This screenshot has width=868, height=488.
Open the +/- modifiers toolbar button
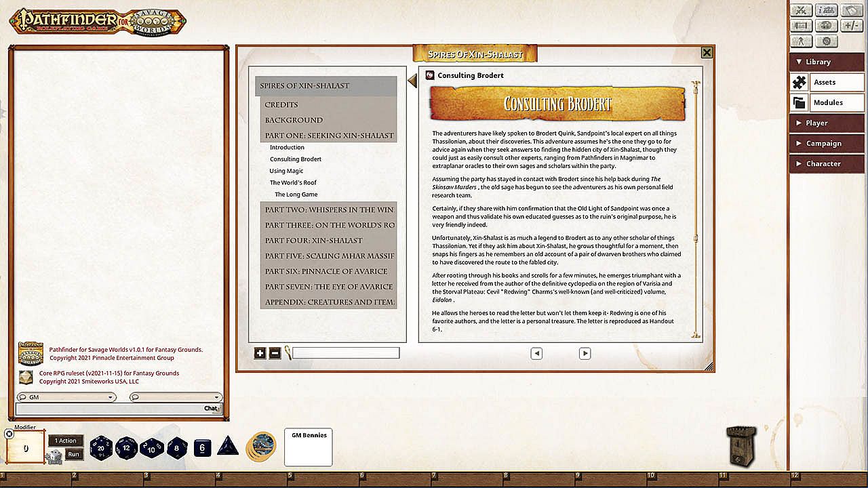click(851, 26)
